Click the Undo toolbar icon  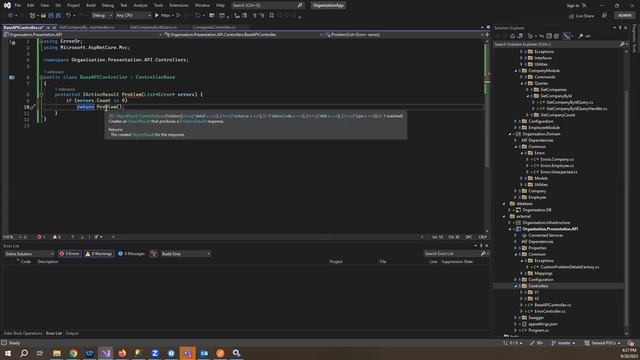[69, 16]
